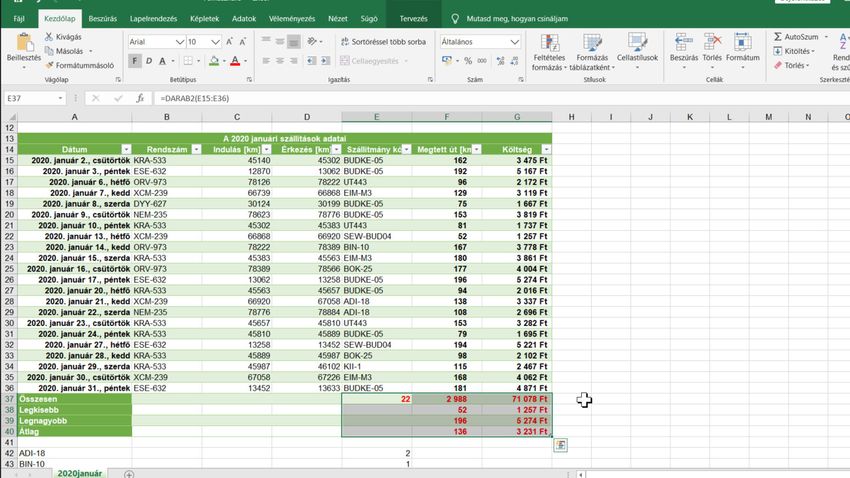Cut selection with Kivágás scissors

(x=49, y=37)
